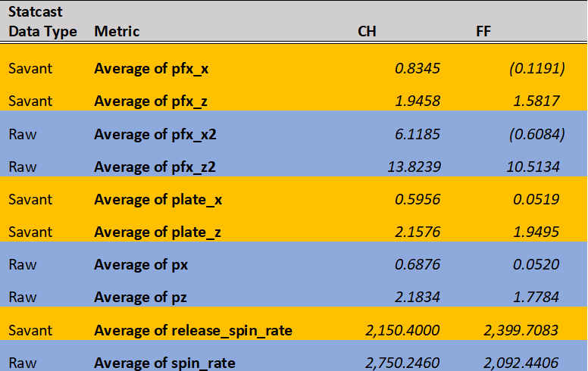Viewport: 588px width, 371px height.
Task: Select the CH value 2,750.2460
Action: (402, 363)
